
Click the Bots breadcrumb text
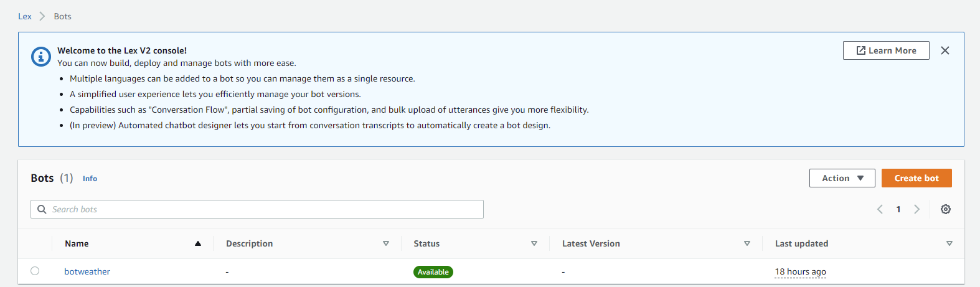(62, 16)
